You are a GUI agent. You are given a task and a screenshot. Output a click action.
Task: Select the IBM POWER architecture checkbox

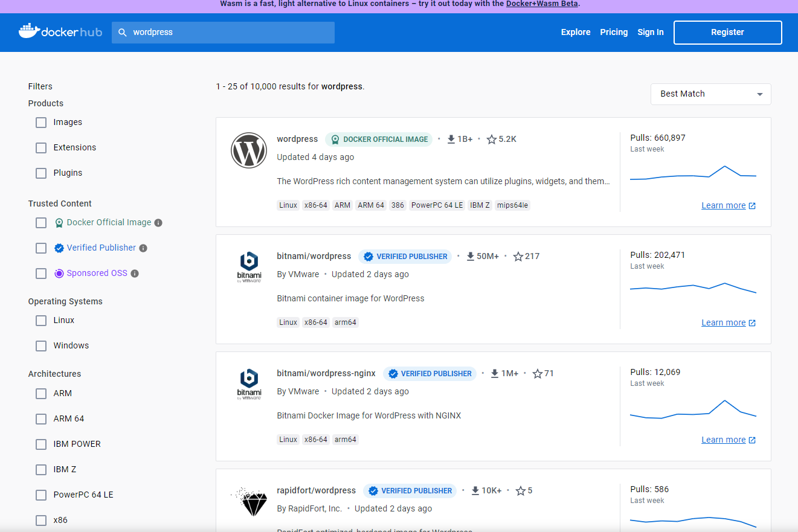coord(41,444)
